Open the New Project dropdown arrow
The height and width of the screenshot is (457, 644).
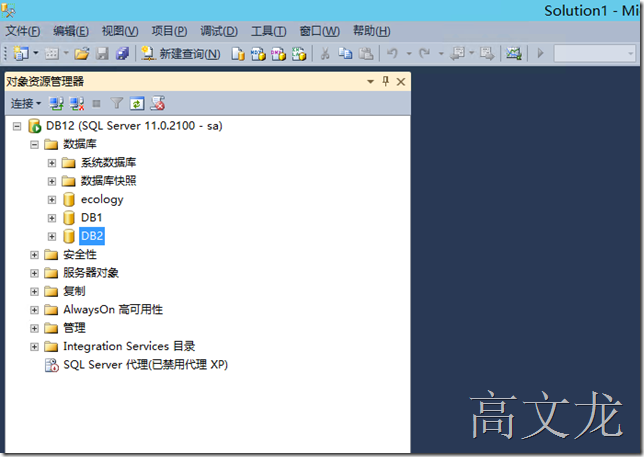tap(36, 53)
